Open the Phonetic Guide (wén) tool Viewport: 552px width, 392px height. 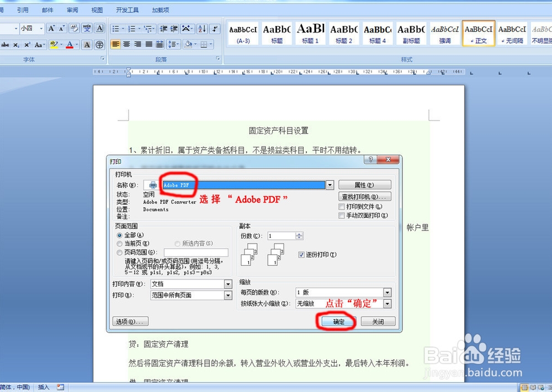(87, 29)
